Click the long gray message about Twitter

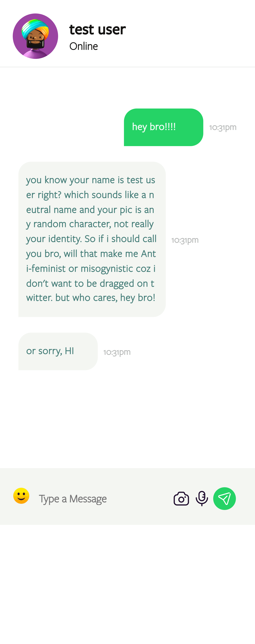coord(92,239)
